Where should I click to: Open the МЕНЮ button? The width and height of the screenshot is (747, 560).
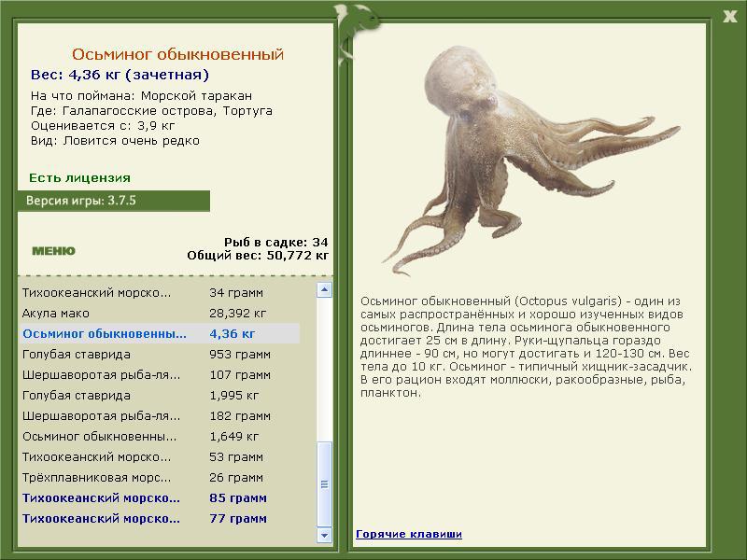(53, 251)
